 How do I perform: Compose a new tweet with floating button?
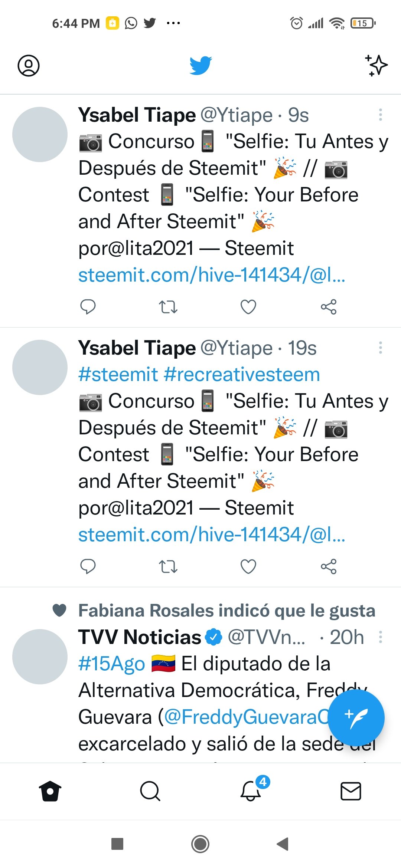(x=356, y=718)
